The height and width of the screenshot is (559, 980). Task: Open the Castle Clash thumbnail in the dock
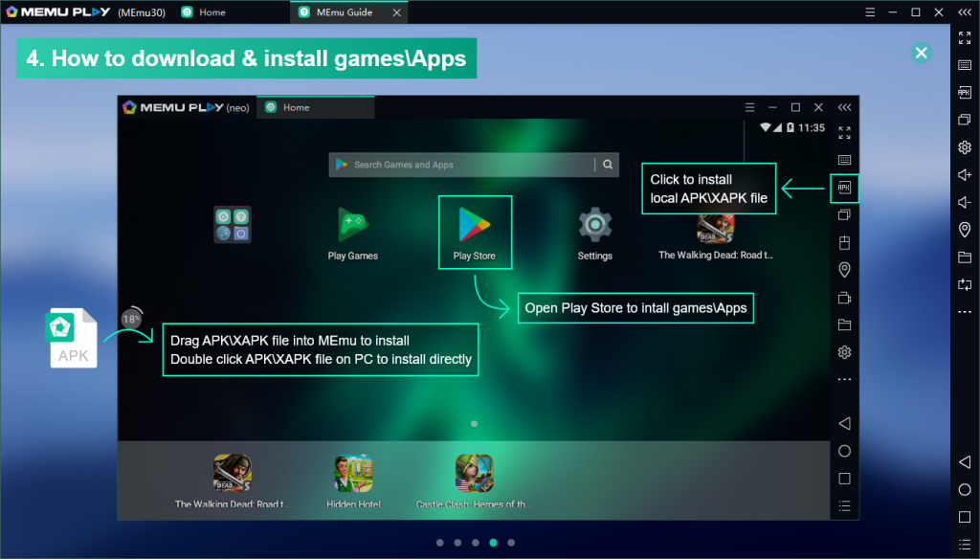[474, 473]
